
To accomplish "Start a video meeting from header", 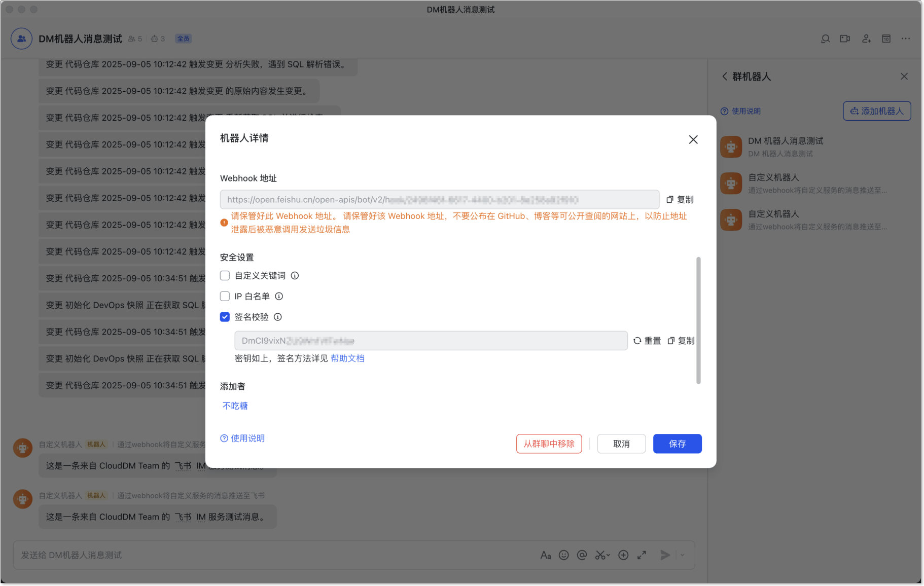I will click(845, 39).
